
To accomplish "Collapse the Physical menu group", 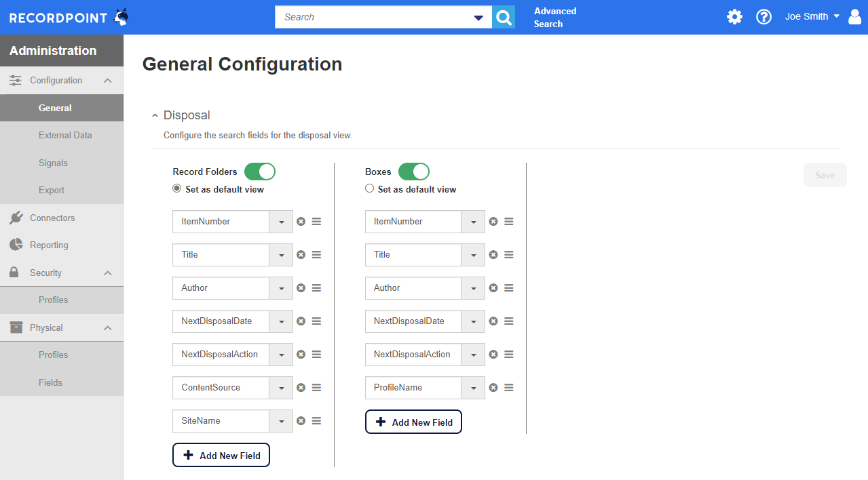I will (x=107, y=328).
